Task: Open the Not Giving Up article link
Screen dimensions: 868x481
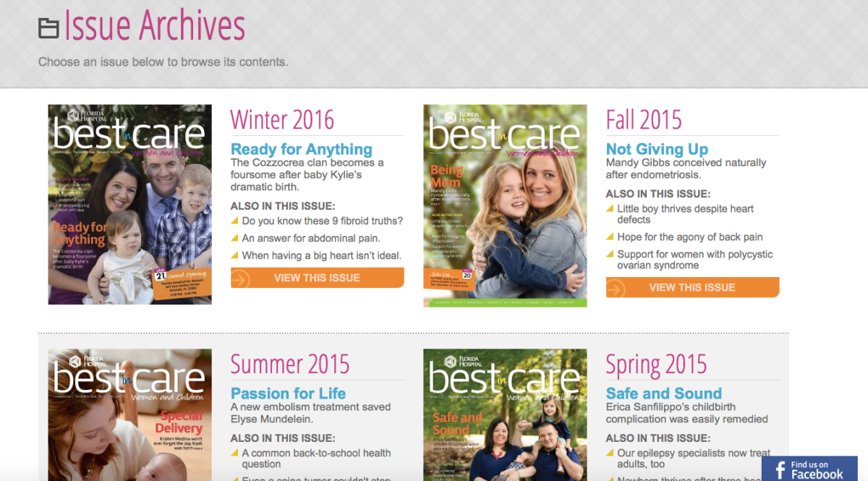Action: click(657, 149)
